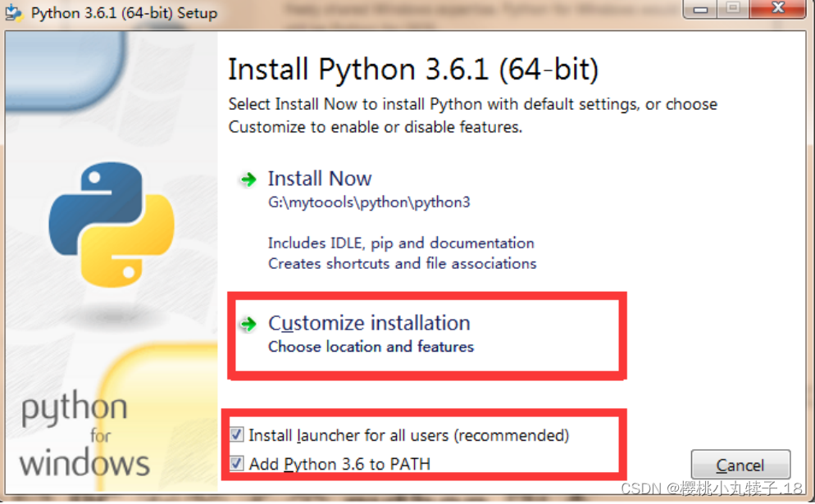Viewport: 815px width, 504px height.
Task: Toggle Install launcher for all users checkbox
Action: click(x=236, y=434)
